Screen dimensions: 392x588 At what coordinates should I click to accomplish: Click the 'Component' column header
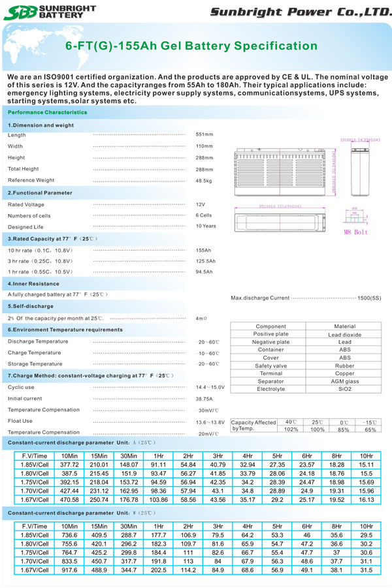click(x=270, y=326)
